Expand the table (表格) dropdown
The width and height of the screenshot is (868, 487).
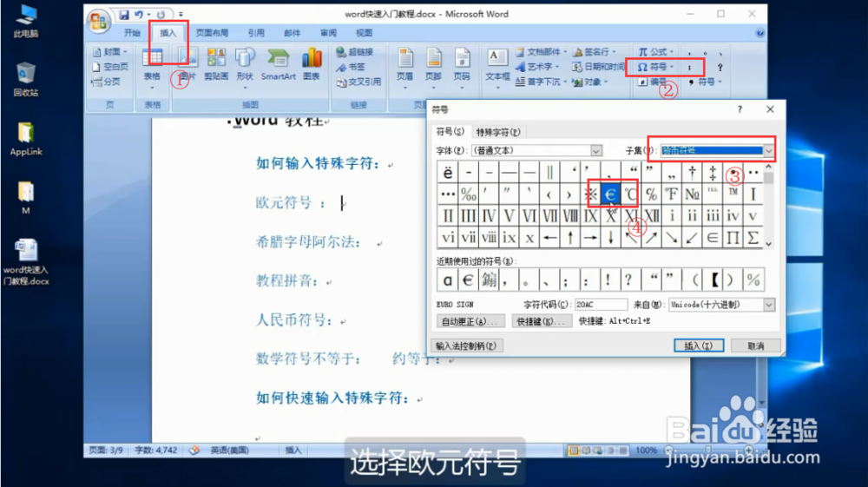pyautogui.click(x=152, y=87)
